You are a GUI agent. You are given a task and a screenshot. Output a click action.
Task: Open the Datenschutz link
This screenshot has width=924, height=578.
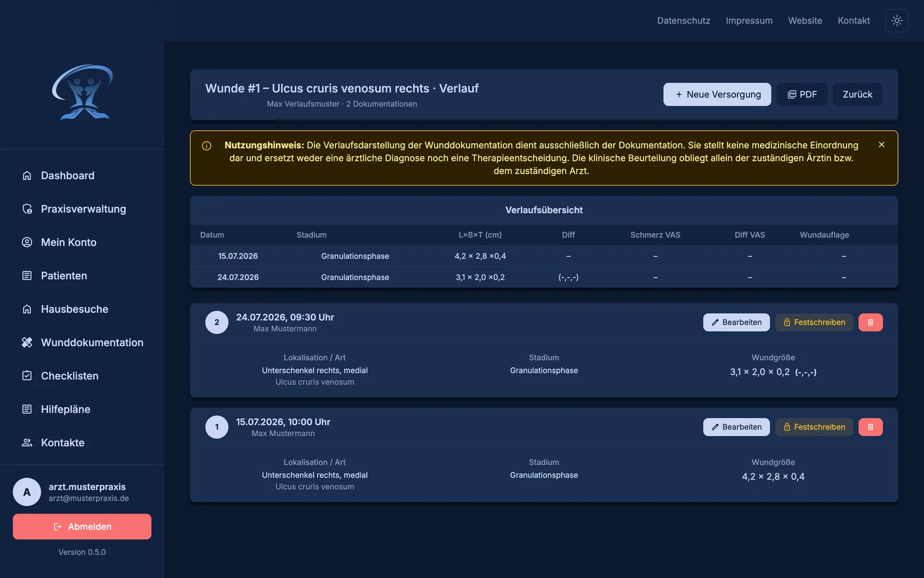(x=684, y=20)
